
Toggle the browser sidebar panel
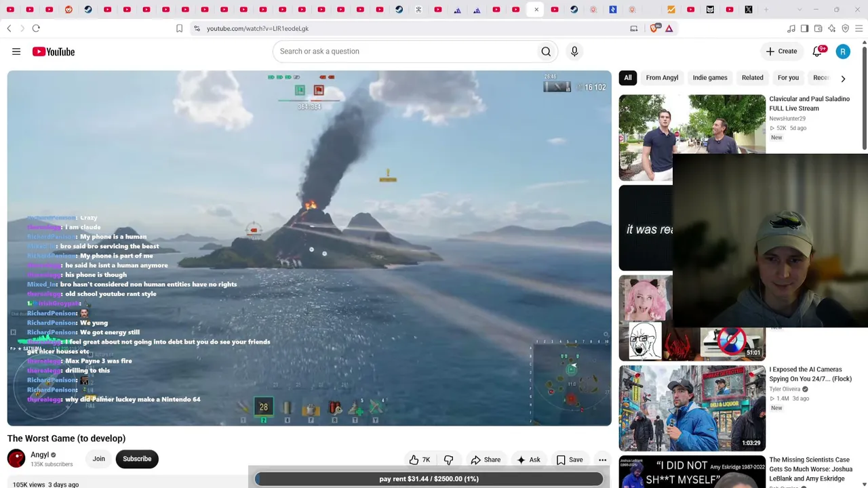point(805,28)
